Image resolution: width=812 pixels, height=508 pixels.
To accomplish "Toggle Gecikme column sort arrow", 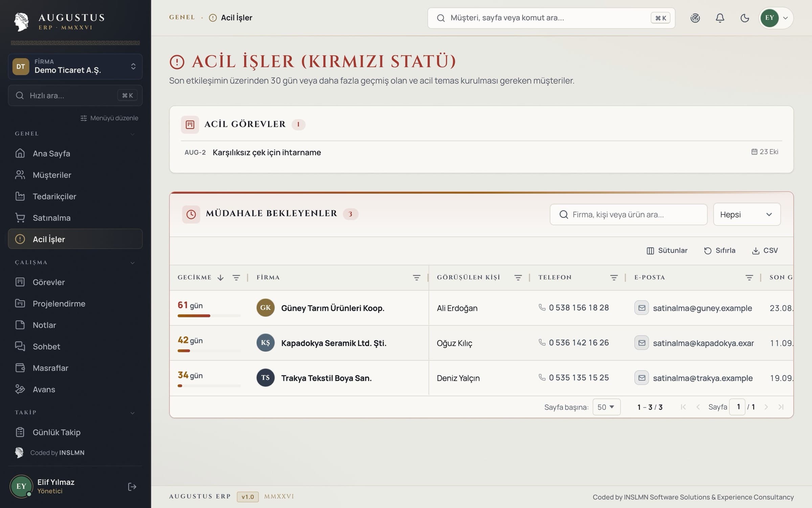I will pos(220,278).
